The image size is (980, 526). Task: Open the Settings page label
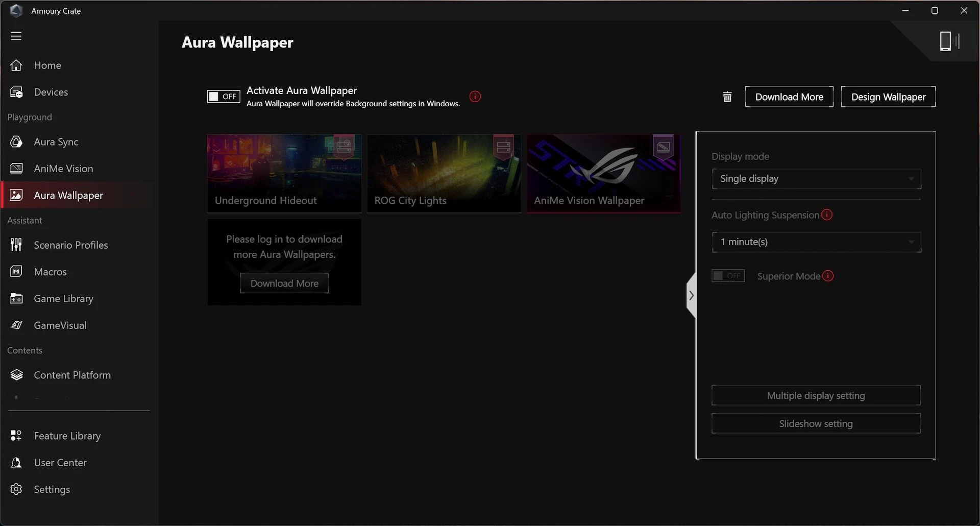point(52,489)
